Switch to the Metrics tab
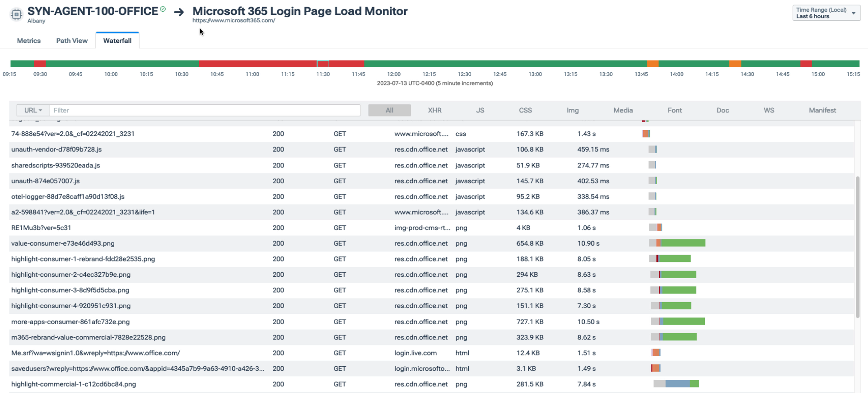The image size is (868, 396). coord(29,41)
